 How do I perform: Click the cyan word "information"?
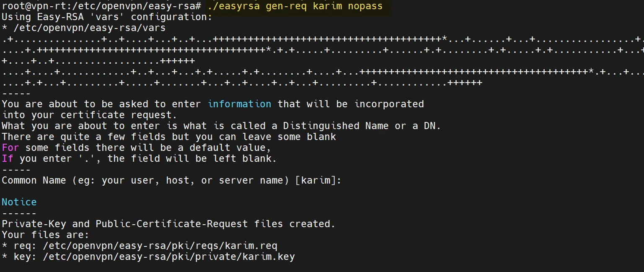point(239,104)
